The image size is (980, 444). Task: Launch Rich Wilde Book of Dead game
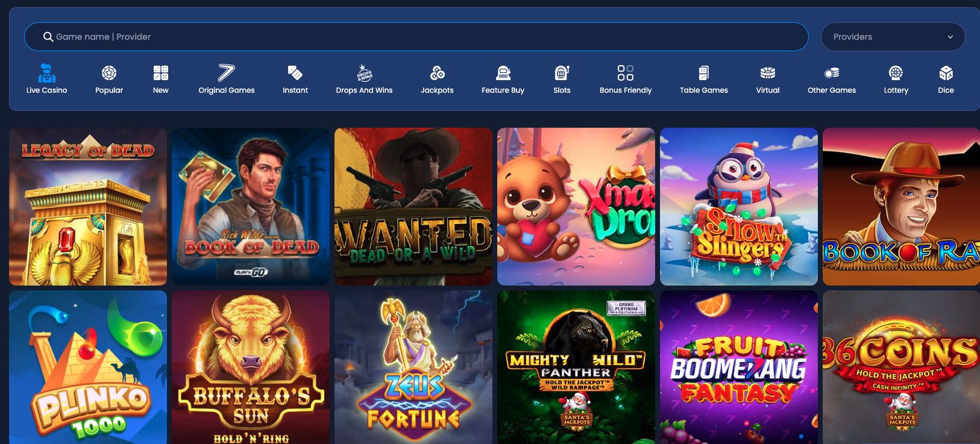[x=251, y=207]
